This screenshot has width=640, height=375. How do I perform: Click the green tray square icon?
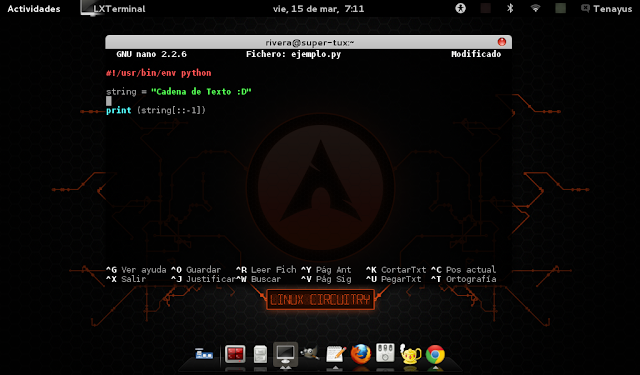coord(560,8)
